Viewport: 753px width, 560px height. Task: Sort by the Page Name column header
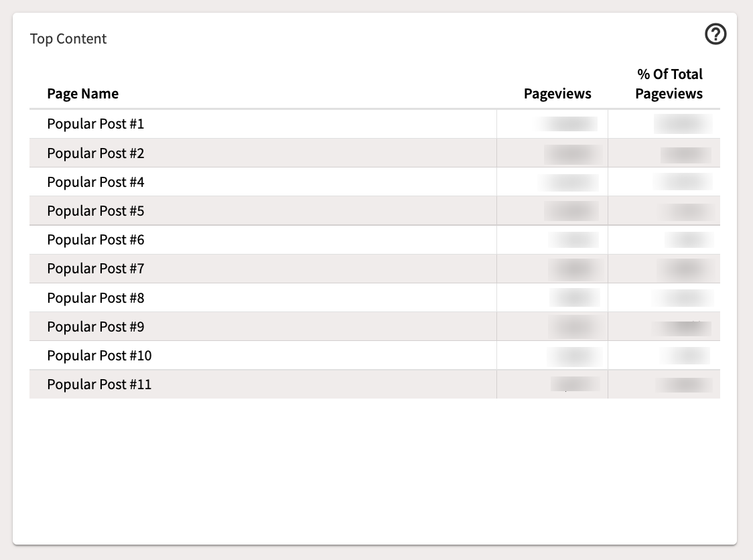click(82, 94)
